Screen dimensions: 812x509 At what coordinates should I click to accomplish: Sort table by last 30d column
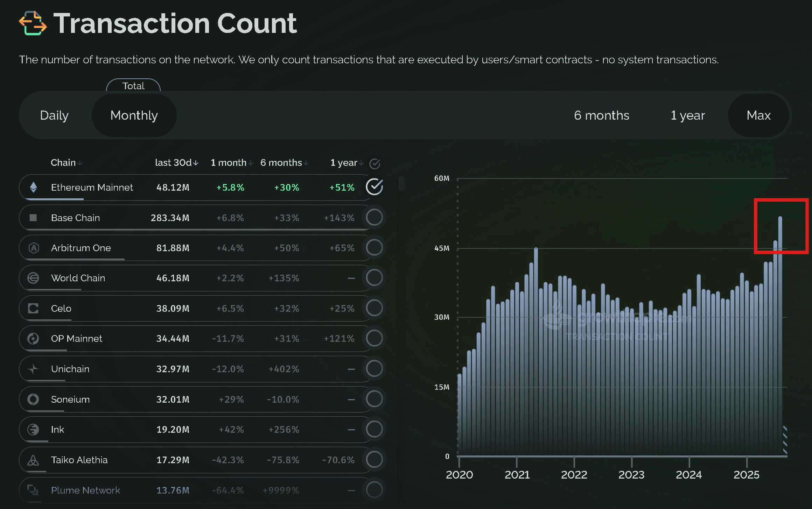click(177, 163)
